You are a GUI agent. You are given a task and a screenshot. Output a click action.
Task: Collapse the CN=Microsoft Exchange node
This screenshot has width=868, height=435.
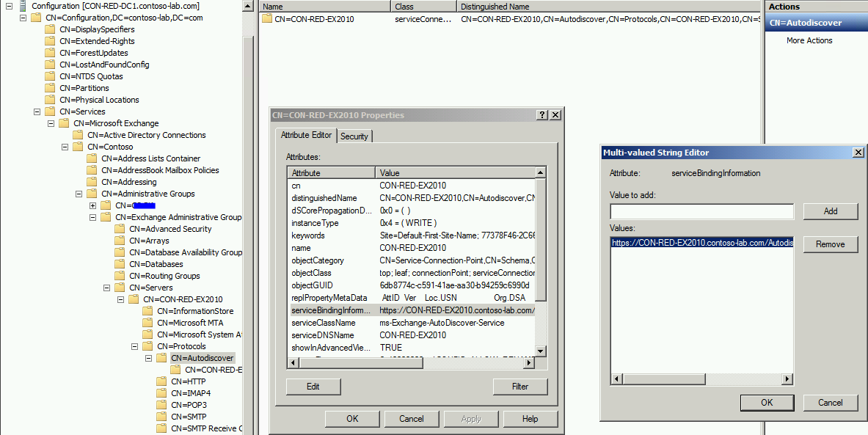tap(51, 123)
